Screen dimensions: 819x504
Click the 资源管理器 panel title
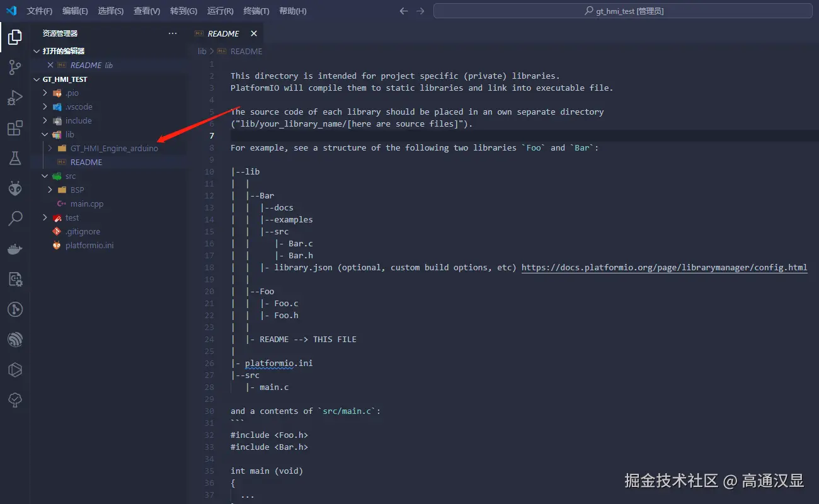point(60,33)
